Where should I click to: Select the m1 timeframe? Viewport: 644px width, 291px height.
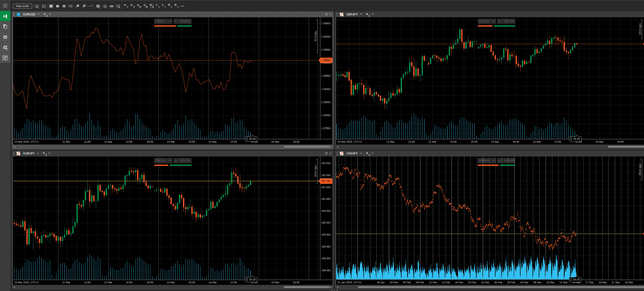(x=126, y=6)
